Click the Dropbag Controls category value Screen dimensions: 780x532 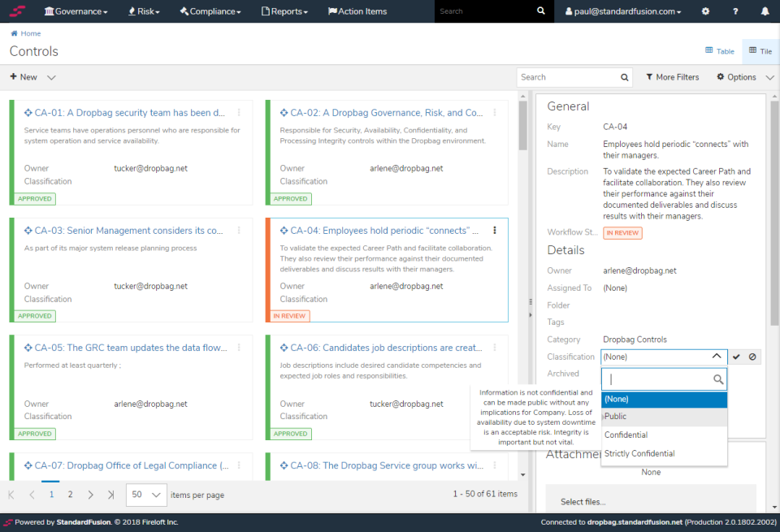635,340
